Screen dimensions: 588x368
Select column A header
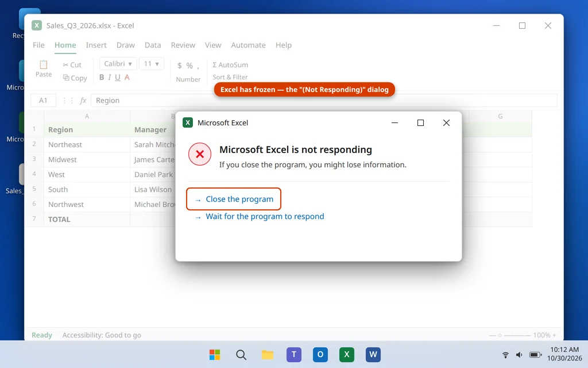[87, 116]
